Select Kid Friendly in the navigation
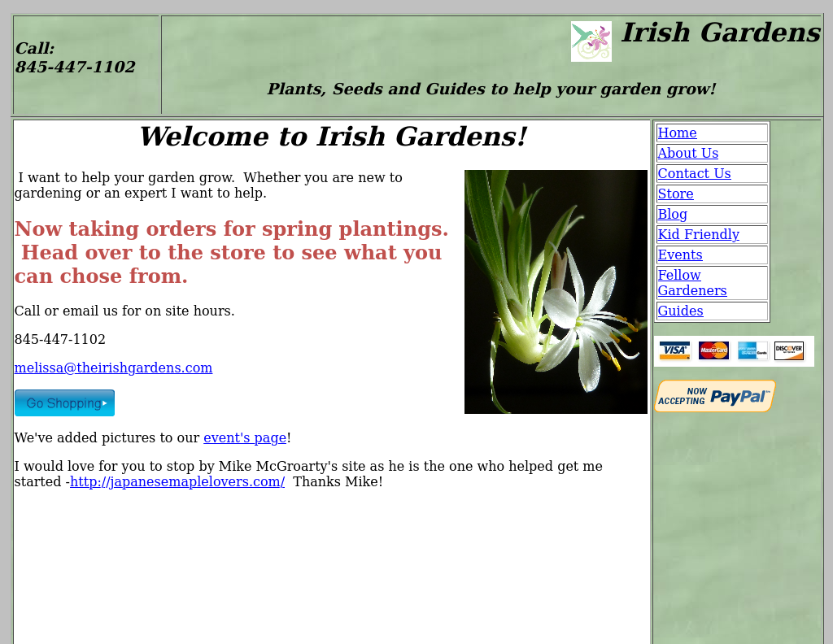 tap(698, 235)
